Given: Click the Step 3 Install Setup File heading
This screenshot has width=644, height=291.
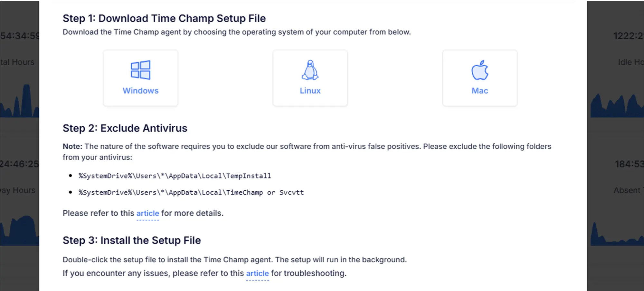Looking at the screenshot, I should (132, 240).
